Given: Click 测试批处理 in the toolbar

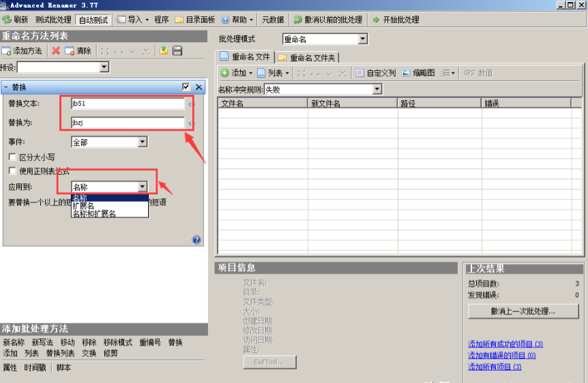Looking at the screenshot, I should point(53,20).
